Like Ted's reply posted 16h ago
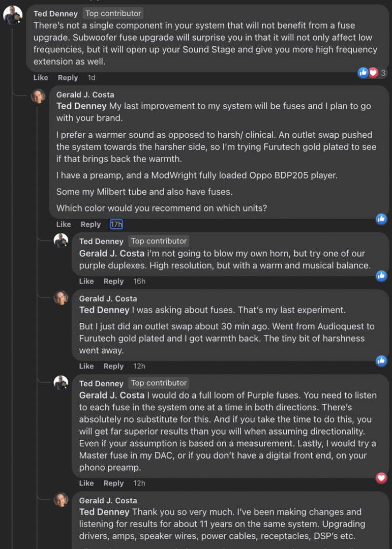This screenshot has width=392, height=549. coord(86,281)
